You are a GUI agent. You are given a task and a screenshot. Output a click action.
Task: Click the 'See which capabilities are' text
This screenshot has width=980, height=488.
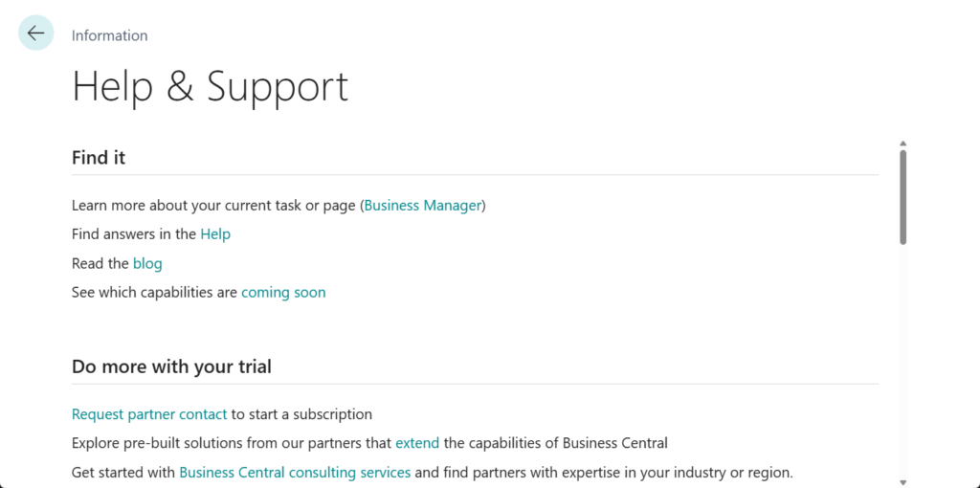click(x=154, y=292)
